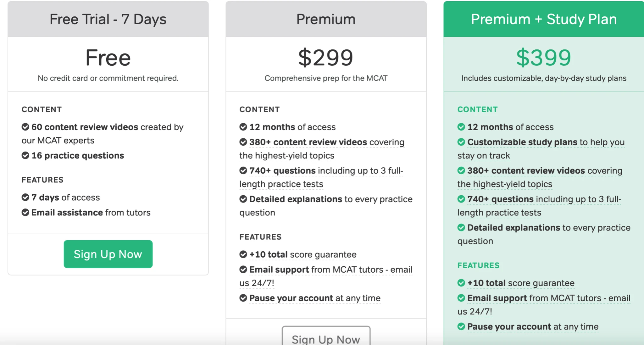
Task: Click the check icon beside 60 content review videos
Action: (25, 127)
